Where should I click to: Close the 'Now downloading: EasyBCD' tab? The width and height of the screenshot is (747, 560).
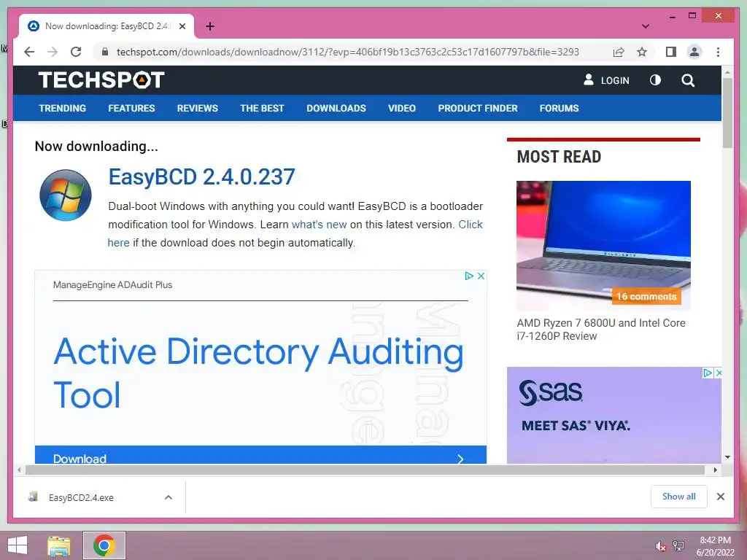point(182,26)
